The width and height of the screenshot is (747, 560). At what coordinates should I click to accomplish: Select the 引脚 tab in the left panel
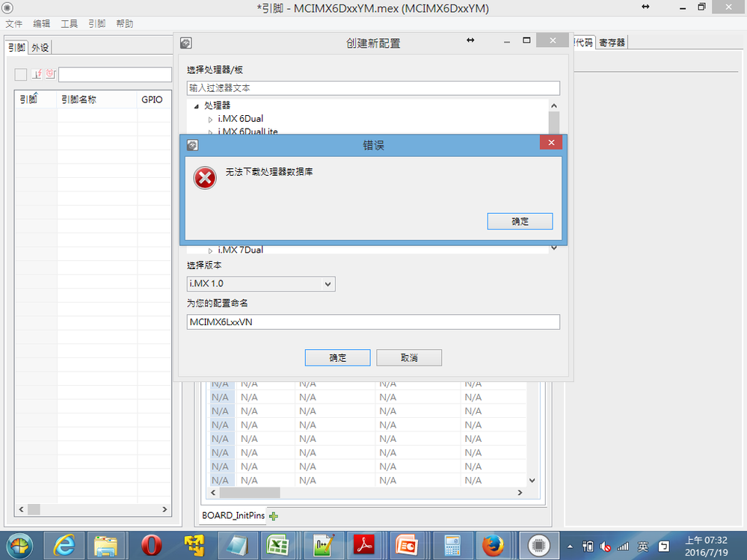tap(16, 48)
